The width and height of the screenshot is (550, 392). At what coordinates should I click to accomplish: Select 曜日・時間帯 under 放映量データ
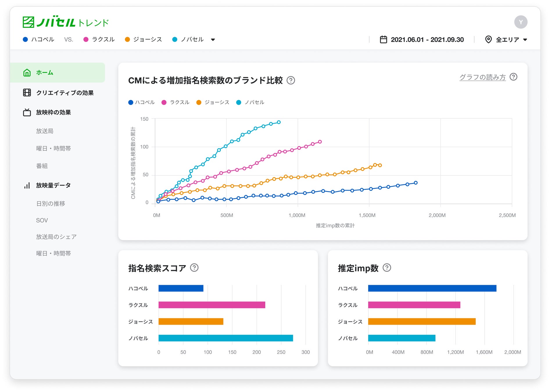click(x=53, y=253)
